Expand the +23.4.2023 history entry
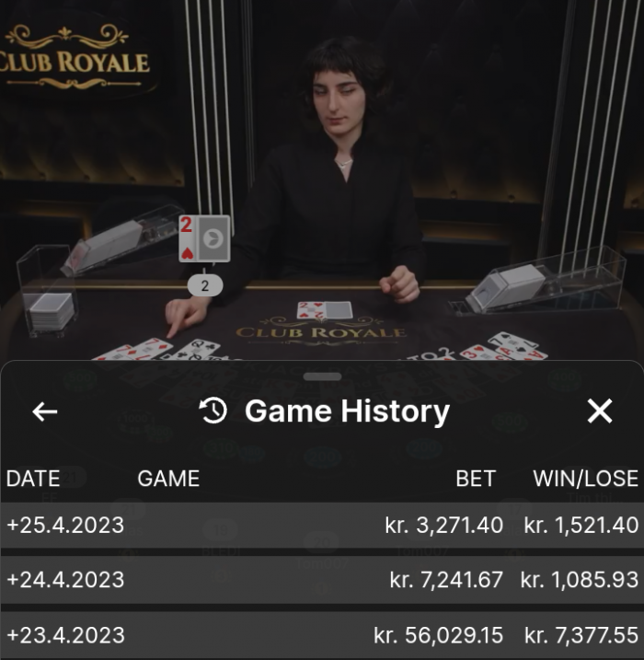This screenshot has width=644, height=660. 322,635
